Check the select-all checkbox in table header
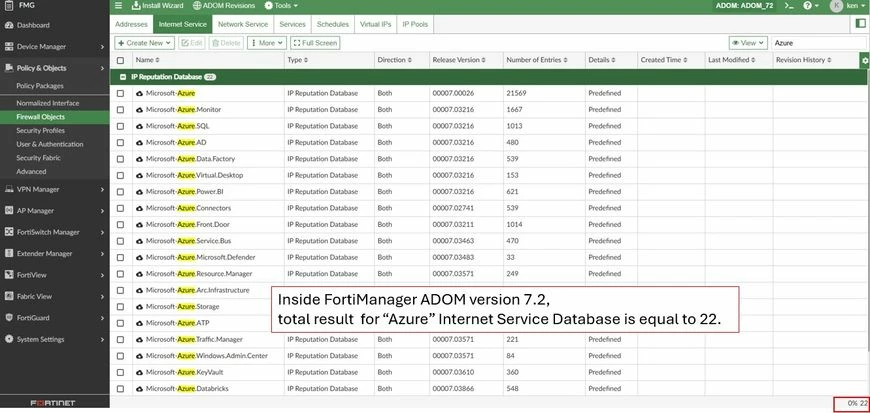This screenshot has height=413, width=870. [x=120, y=60]
